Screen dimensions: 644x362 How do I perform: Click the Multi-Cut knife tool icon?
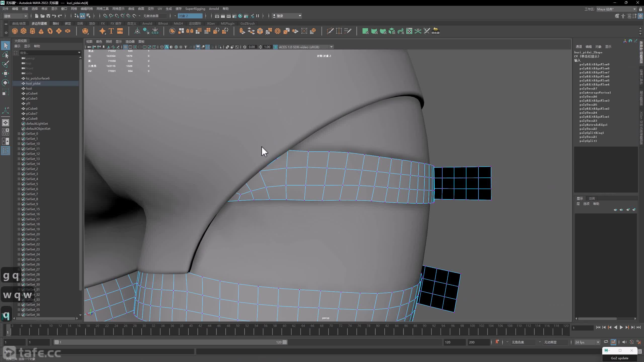click(x=330, y=31)
